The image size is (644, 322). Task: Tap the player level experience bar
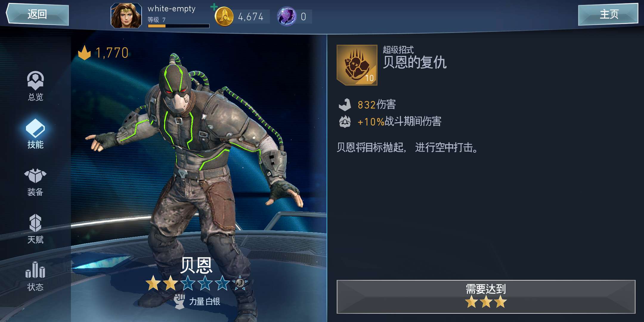179,26
